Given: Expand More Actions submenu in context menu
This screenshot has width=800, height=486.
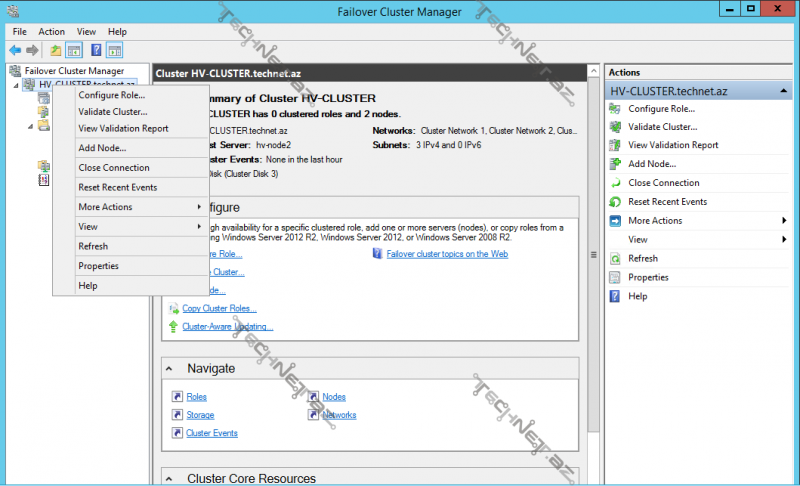Looking at the screenshot, I should [x=140, y=207].
